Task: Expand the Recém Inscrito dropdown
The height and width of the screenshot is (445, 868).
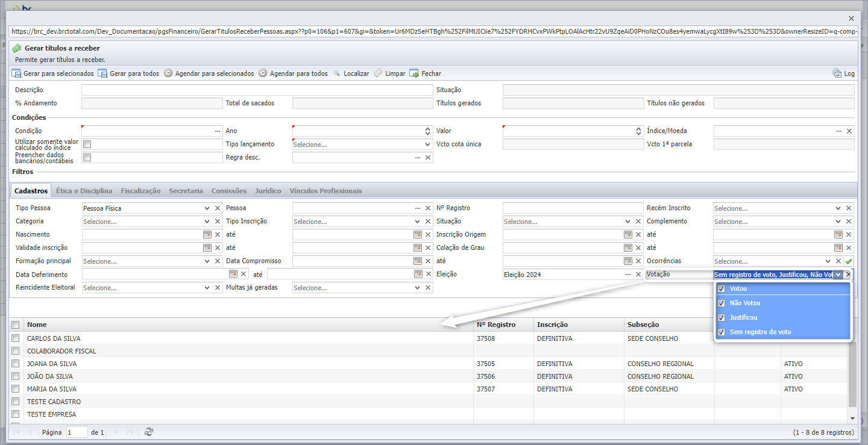Action: tap(838, 208)
